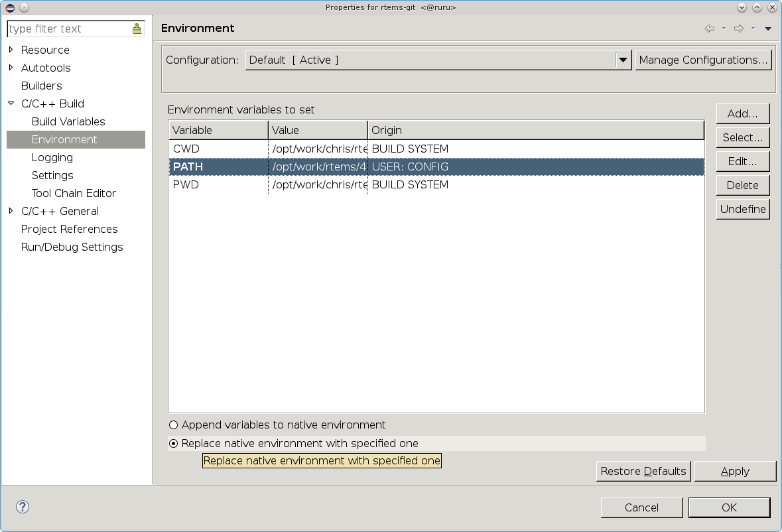Select Append variables to native environment
Viewport: 782px width, 532px height.
(174, 425)
